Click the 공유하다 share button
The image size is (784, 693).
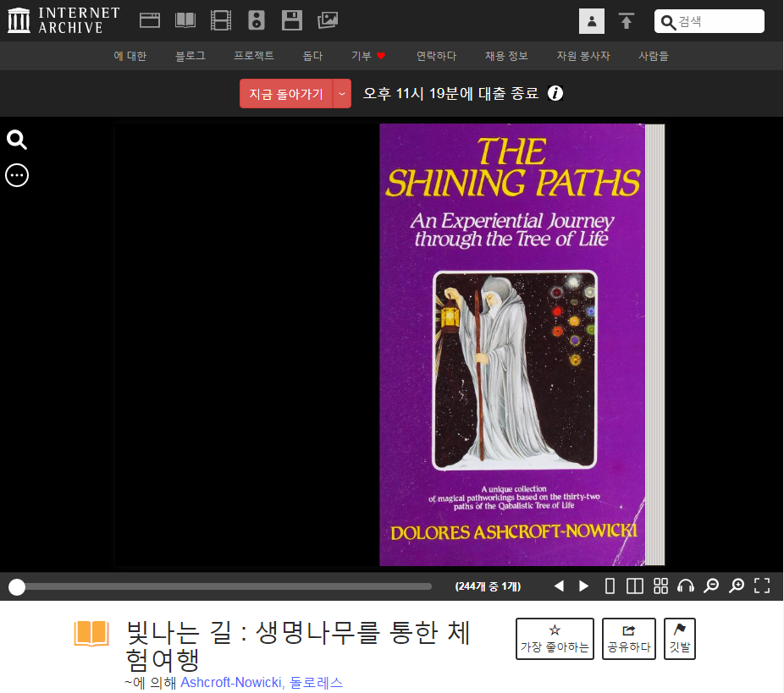[x=628, y=639]
